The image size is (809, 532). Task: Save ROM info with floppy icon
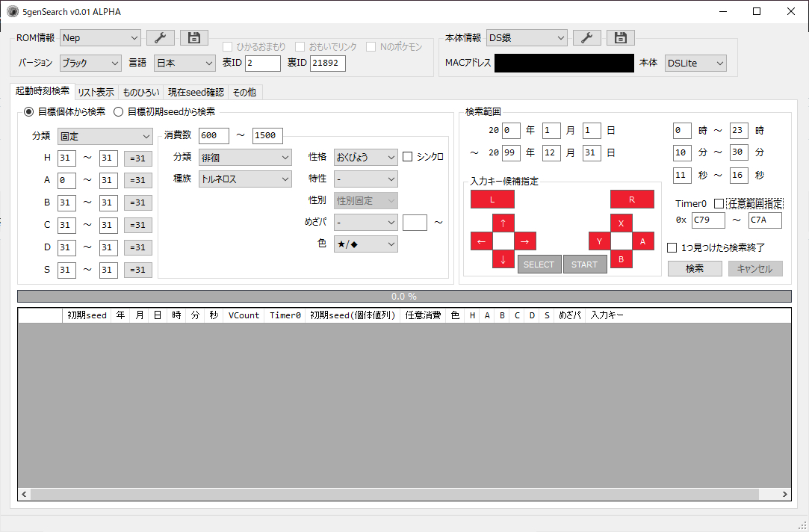[x=194, y=37]
